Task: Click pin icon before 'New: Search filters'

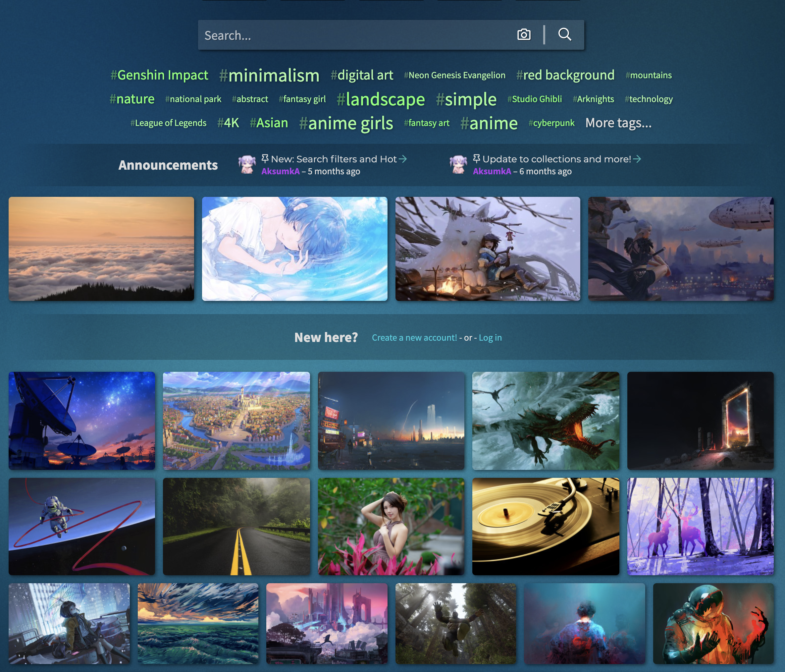Action: [x=265, y=158]
